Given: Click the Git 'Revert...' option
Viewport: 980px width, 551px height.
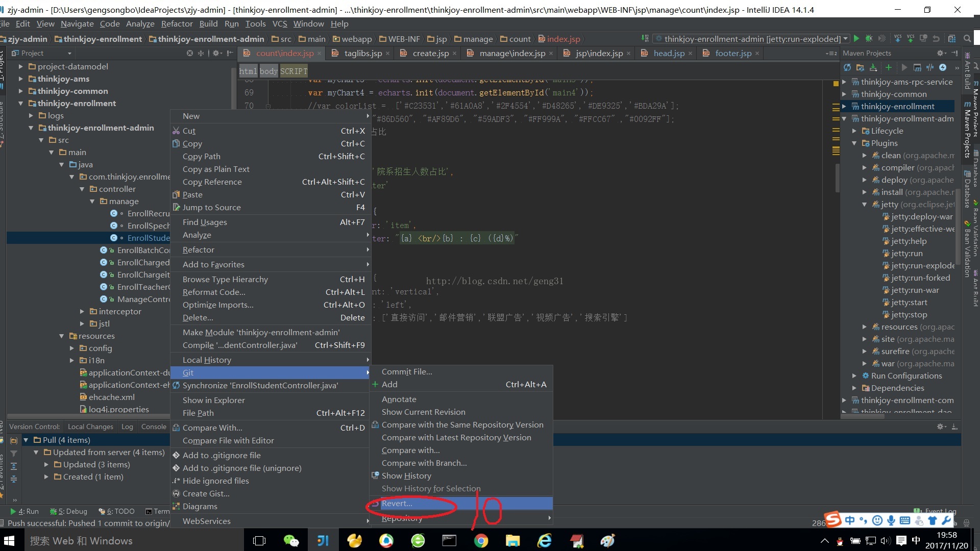Looking at the screenshot, I should [x=397, y=503].
